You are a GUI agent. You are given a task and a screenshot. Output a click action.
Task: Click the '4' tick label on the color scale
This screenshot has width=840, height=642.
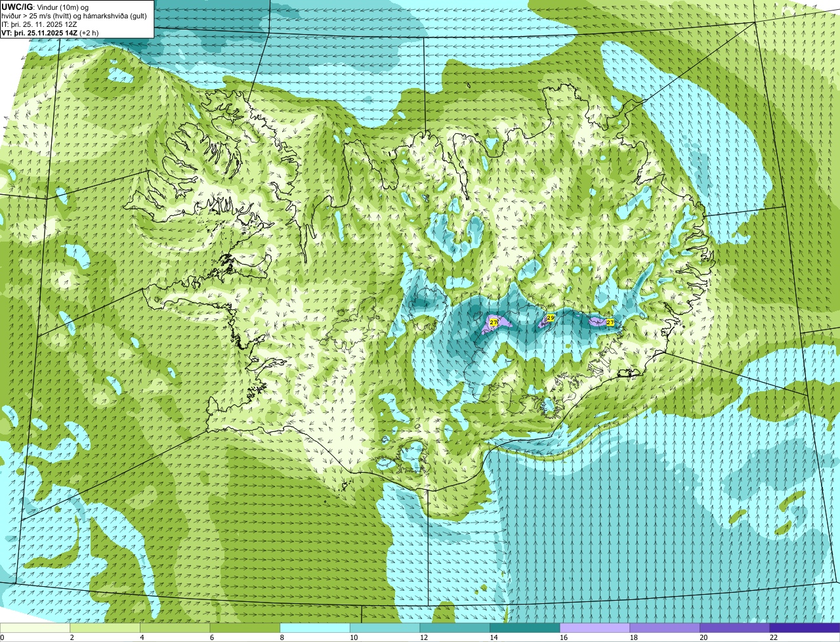click(142, 637)
